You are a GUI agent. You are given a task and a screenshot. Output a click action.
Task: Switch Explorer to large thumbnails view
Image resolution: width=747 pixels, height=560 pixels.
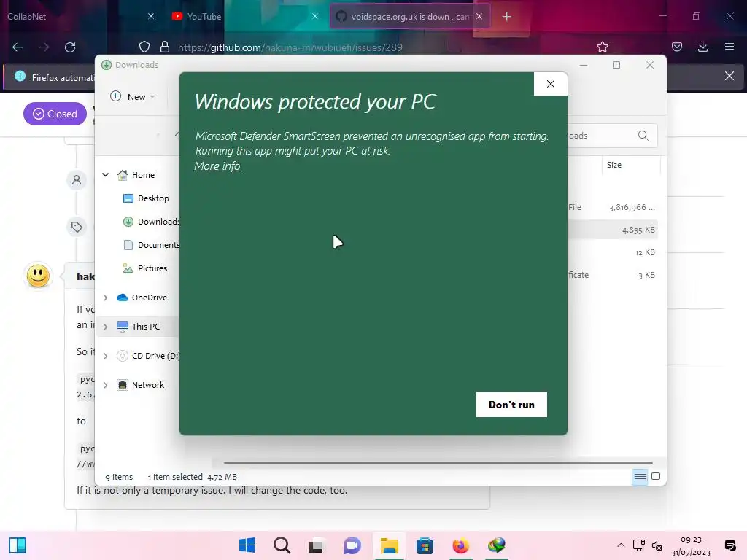point(656,477)
